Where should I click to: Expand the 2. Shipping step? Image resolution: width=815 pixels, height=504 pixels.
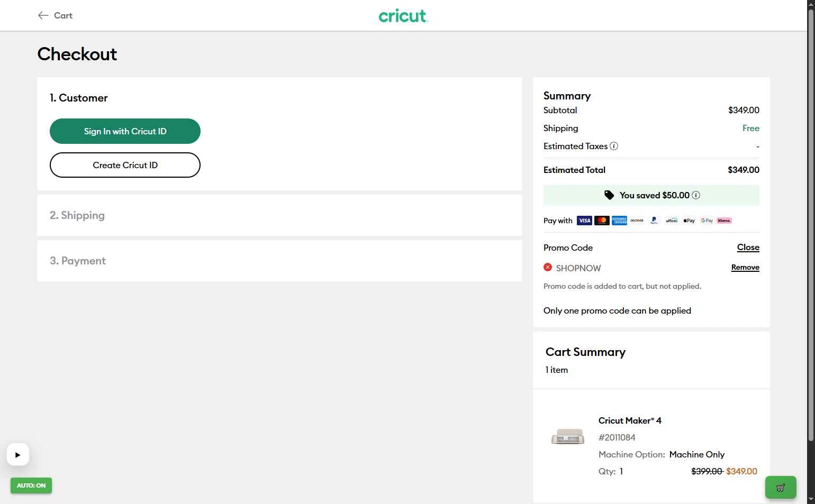(x=279, y=215)
